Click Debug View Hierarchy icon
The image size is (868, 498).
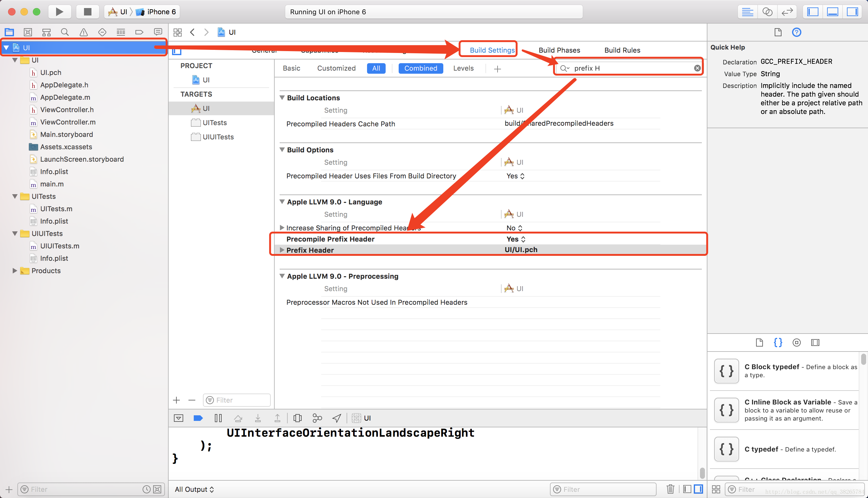[297, 418]
